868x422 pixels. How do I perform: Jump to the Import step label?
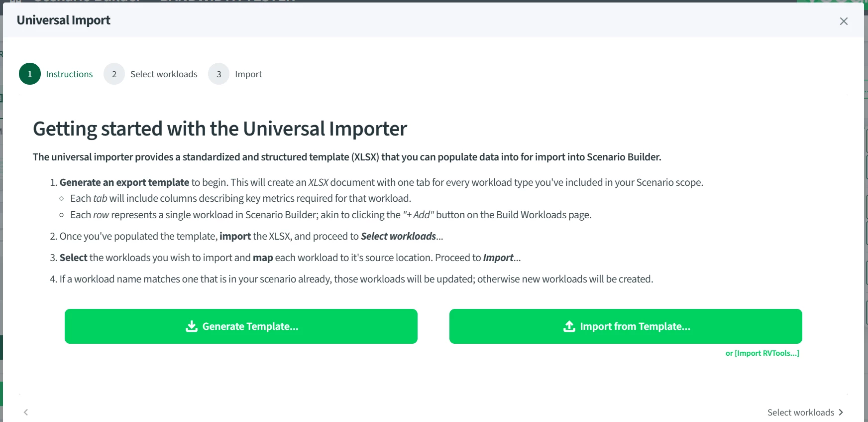(248, 74)
